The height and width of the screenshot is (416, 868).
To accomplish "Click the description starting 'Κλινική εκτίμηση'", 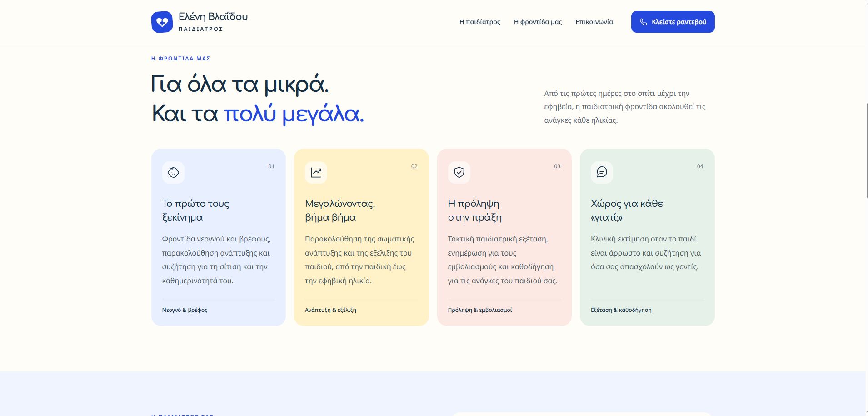I will click(646, 253).
